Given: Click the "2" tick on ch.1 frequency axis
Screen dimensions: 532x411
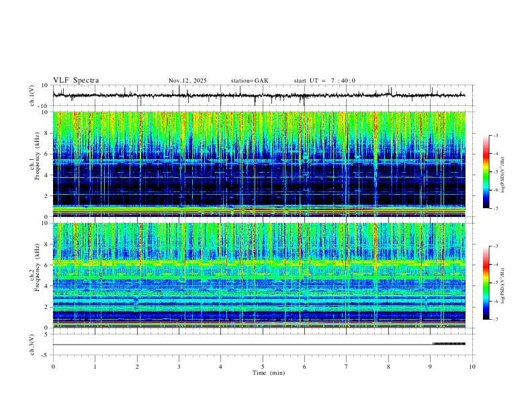Looking at the screenshot, I should [46, 196].
